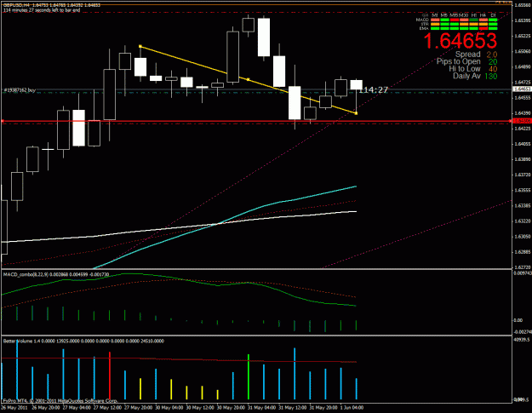Image resolution: width=532 pixels, height=413 pixels.
Task: Click the 31 May 12:00 time axis label
Action: point(293,408)
